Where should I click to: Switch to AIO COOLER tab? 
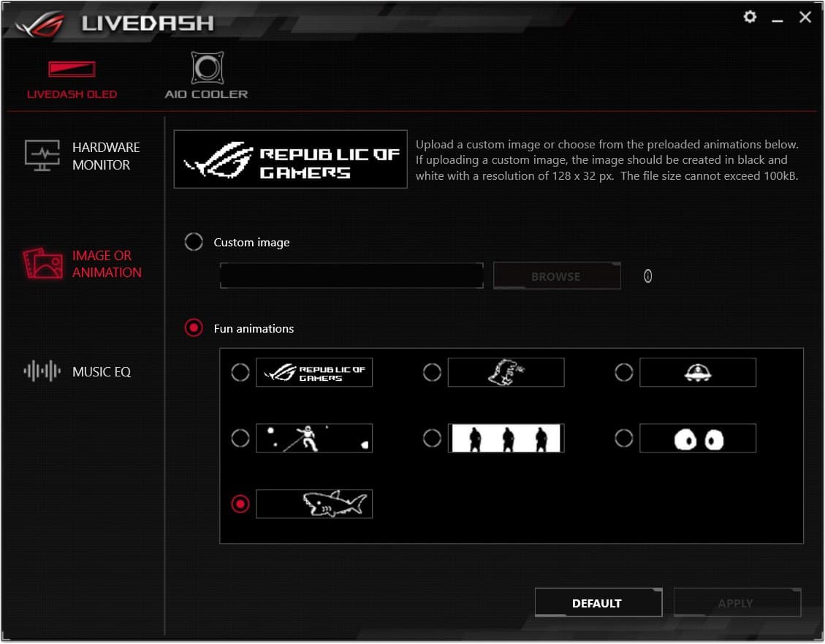206,76
